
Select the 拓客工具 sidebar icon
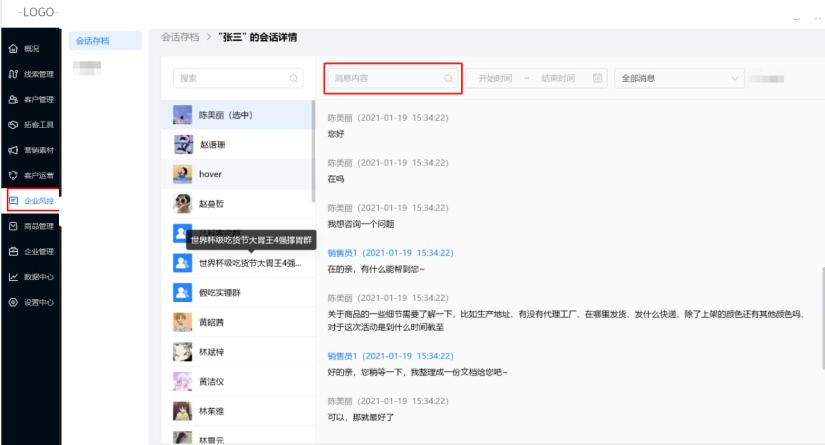click(x=13, y=125)
